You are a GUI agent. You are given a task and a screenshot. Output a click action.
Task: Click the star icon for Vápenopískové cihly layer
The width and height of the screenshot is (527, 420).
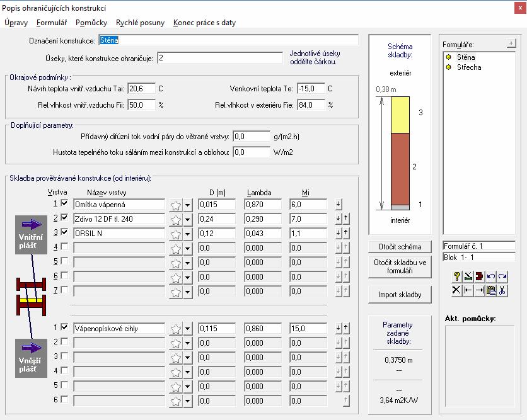point(176,329)
